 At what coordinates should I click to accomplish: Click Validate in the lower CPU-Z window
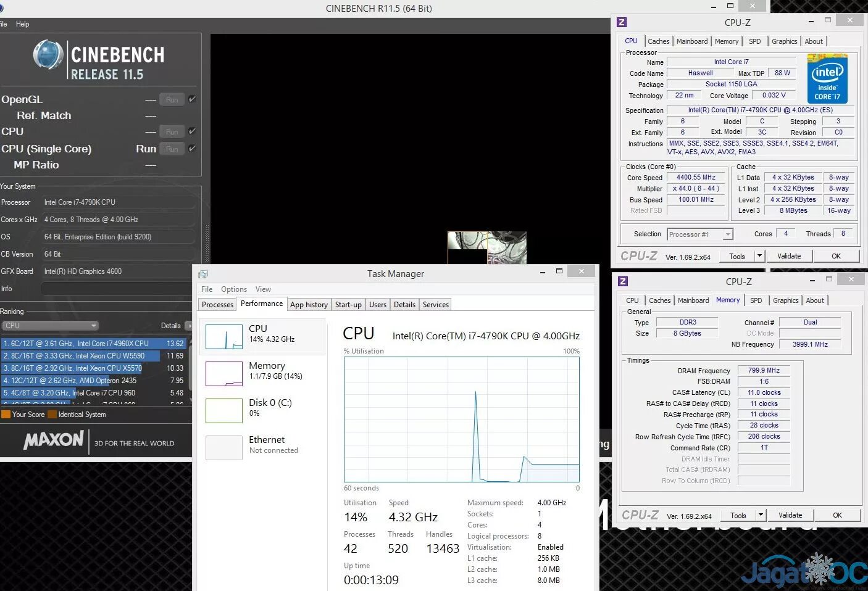[790, 515]
